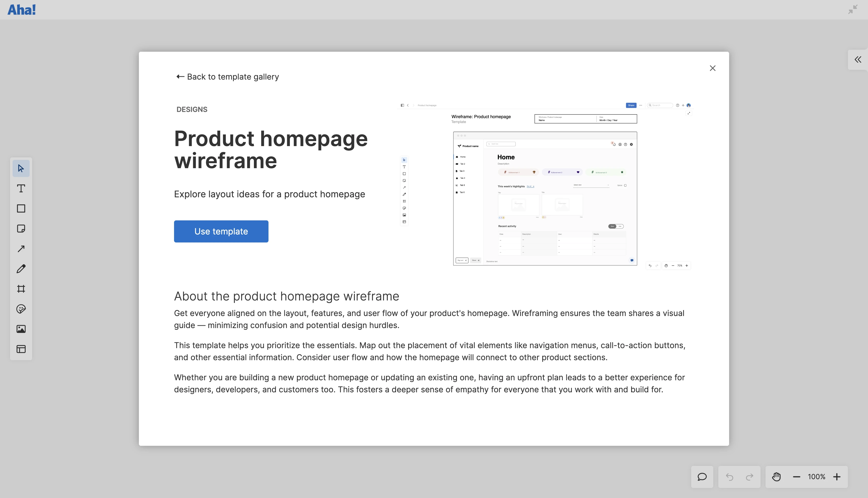The height and width of the screenshot is (498, 868).
Task: Select the Arrow line tool
Action: click(x=21, y=249)
